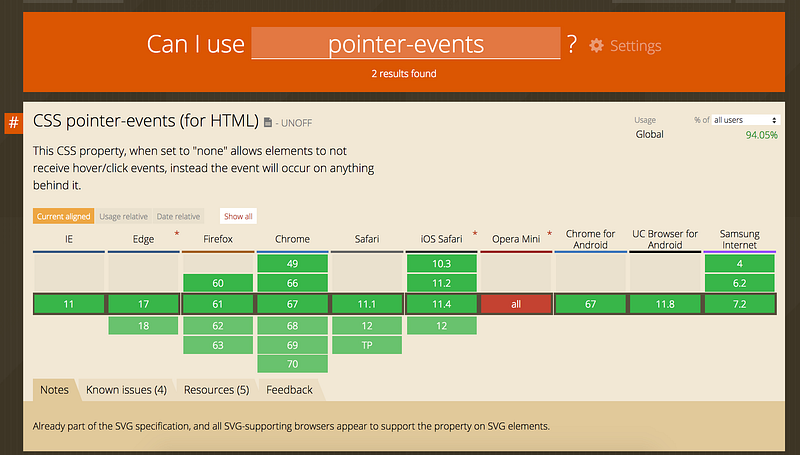Click the spec document icon beside UNOFF

268,123
